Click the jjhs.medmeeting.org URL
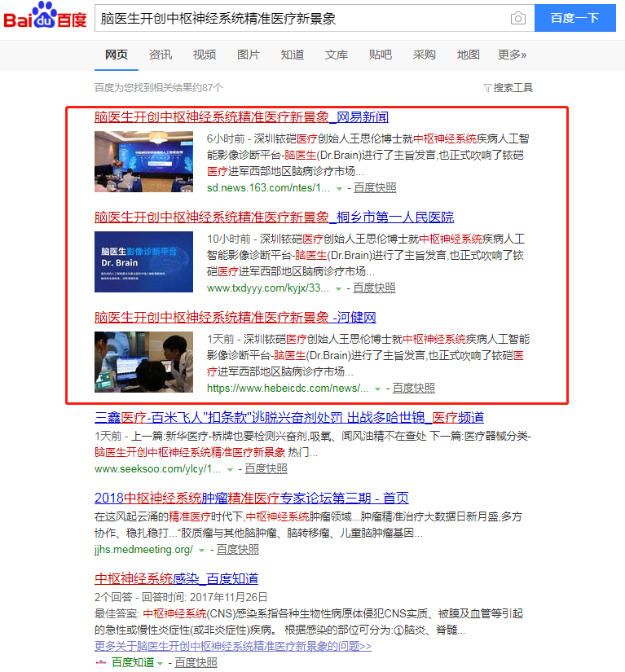Screen dimensions: 625x672 (x=143, y=550)
